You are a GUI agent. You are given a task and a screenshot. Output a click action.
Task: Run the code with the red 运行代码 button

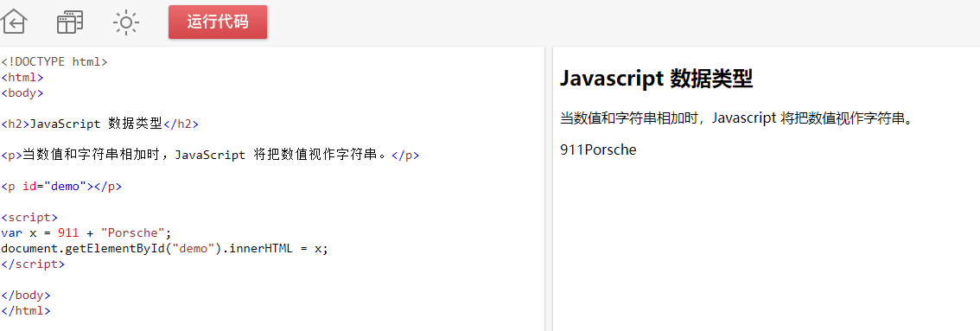[218, 22]
